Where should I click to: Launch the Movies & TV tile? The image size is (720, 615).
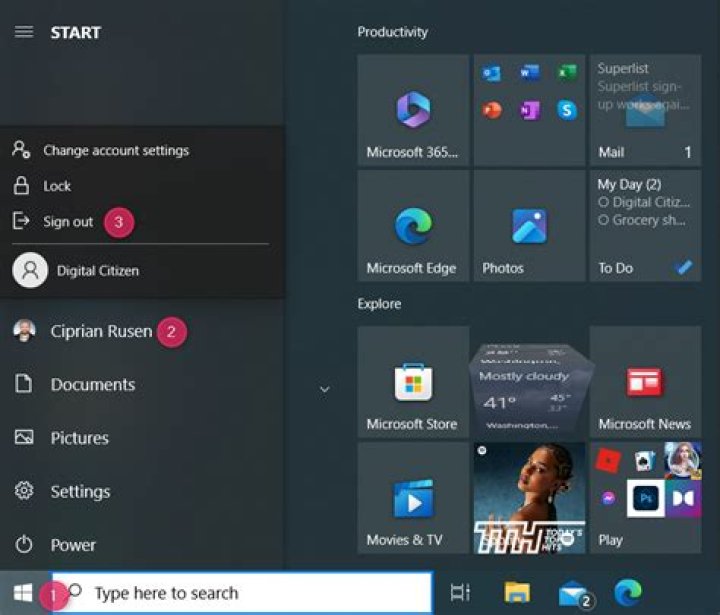[412, 498]
